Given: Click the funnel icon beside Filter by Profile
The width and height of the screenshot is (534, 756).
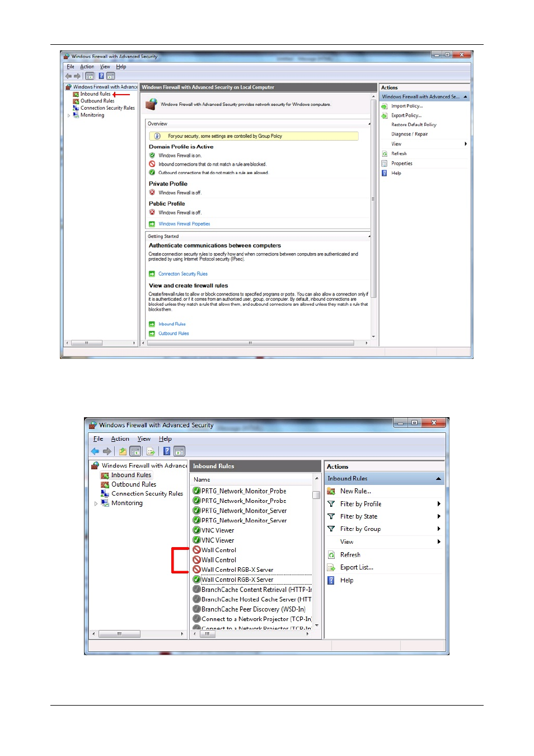Looking at the screenshot, I should click(x=331, y=504).
